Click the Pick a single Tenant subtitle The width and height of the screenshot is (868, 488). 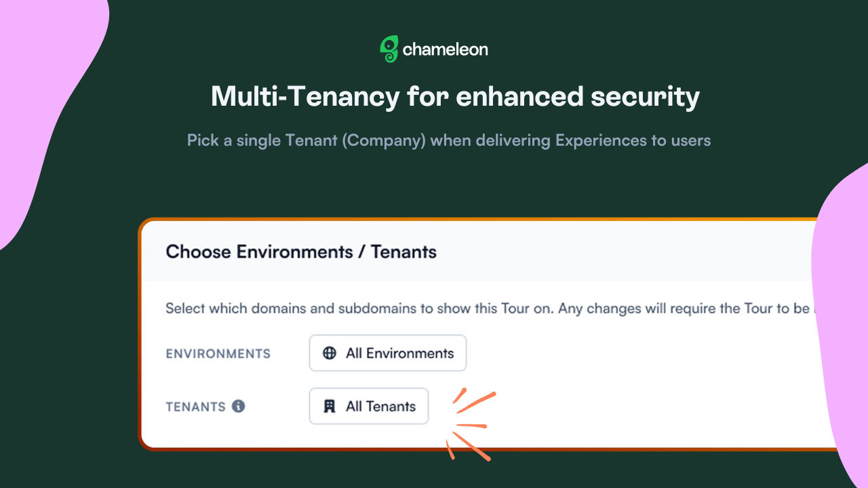point(449,140)
